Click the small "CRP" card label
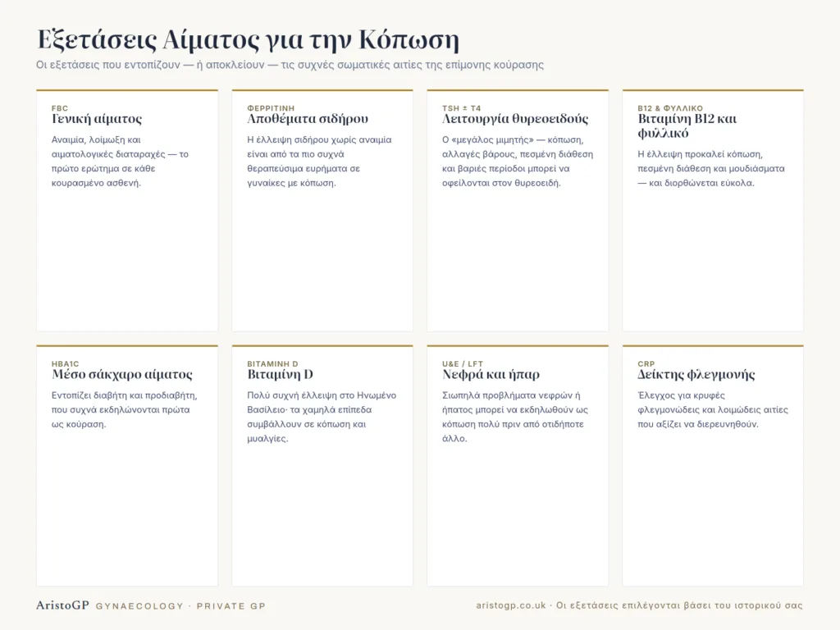Screen dimensions: 840x630 click(x=646, y=363)
